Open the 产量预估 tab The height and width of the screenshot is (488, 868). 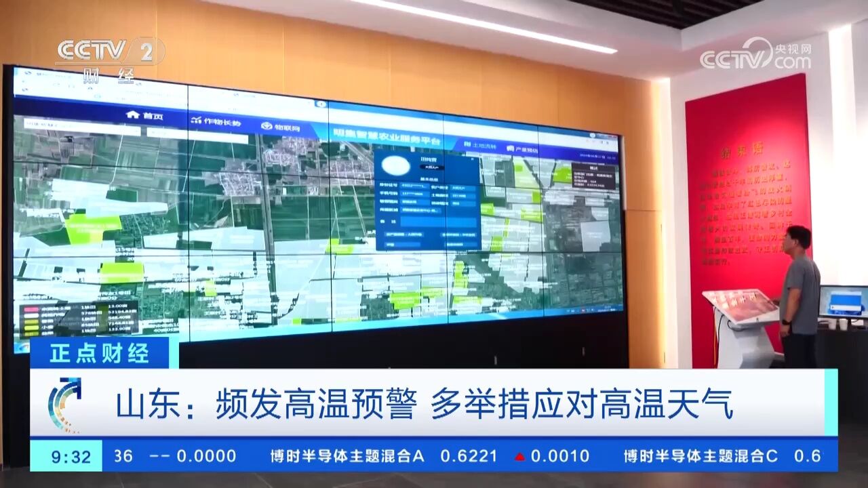(521, 150)
